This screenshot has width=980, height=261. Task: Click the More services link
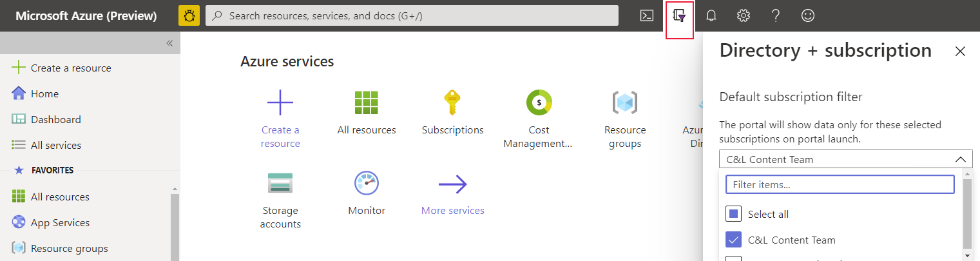pyautogui.click(x=452, y=210)
